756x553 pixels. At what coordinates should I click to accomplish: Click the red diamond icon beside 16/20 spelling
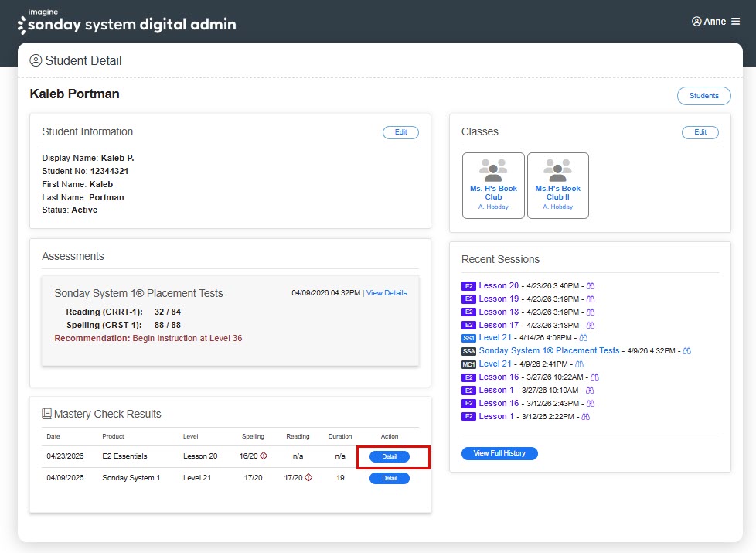coord(264,456)
